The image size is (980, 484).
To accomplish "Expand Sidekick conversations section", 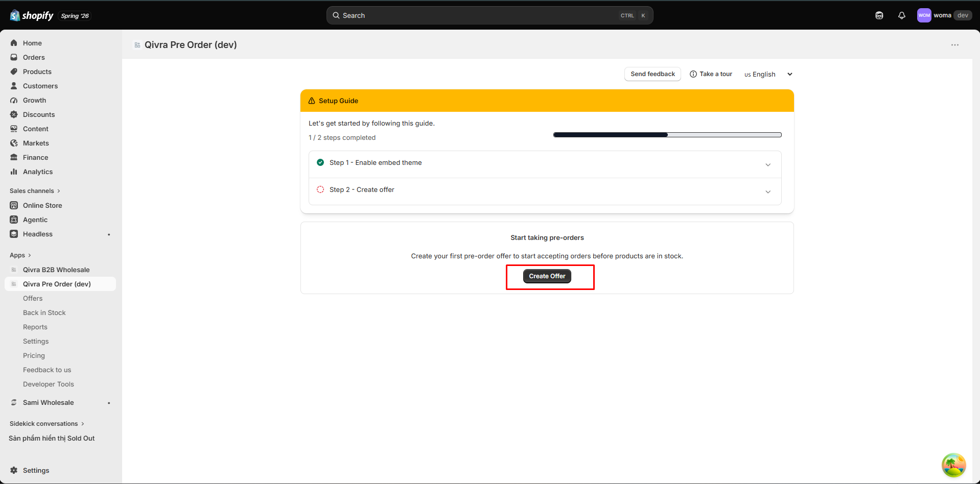I will (x=47, y=423).
